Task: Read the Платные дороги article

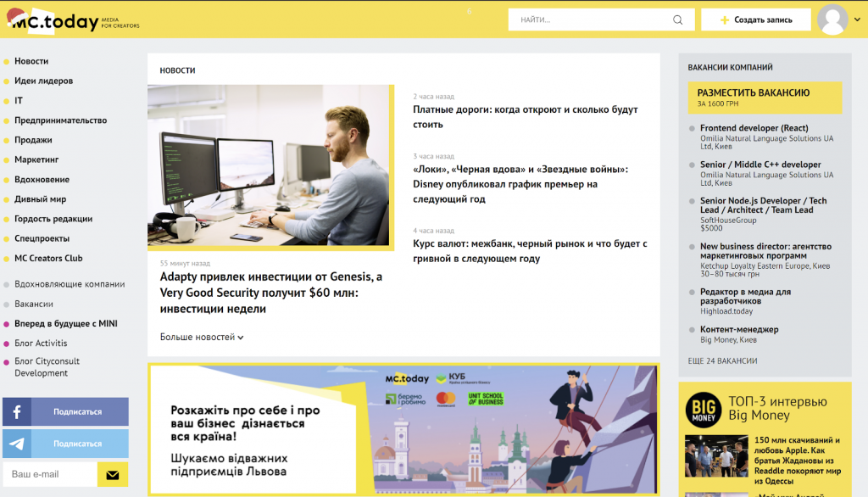Action: click(526, 117)
